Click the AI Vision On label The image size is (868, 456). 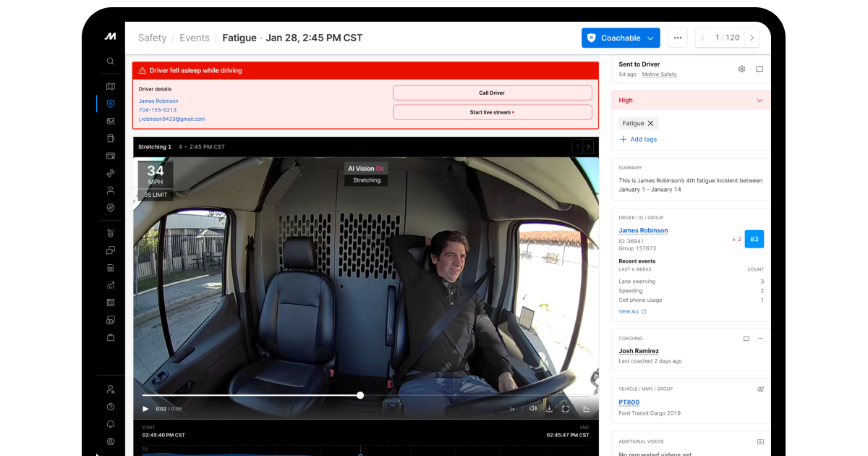point(366,169)
